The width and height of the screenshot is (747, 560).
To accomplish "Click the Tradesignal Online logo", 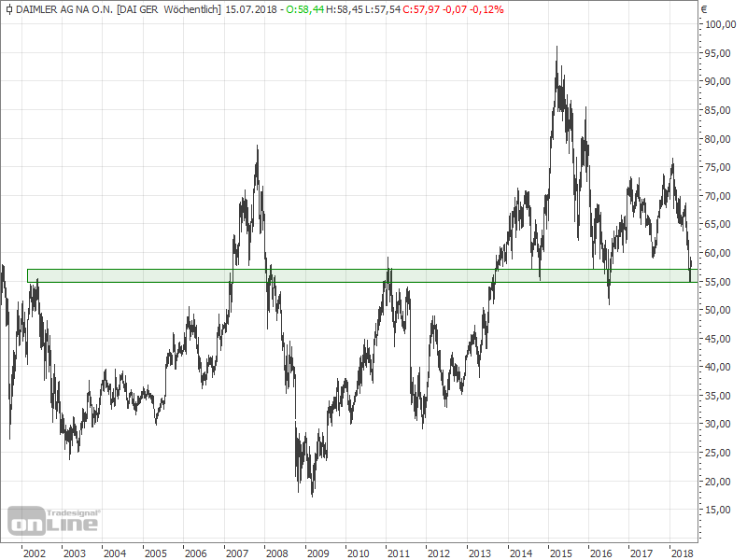I will coord(53,520).
